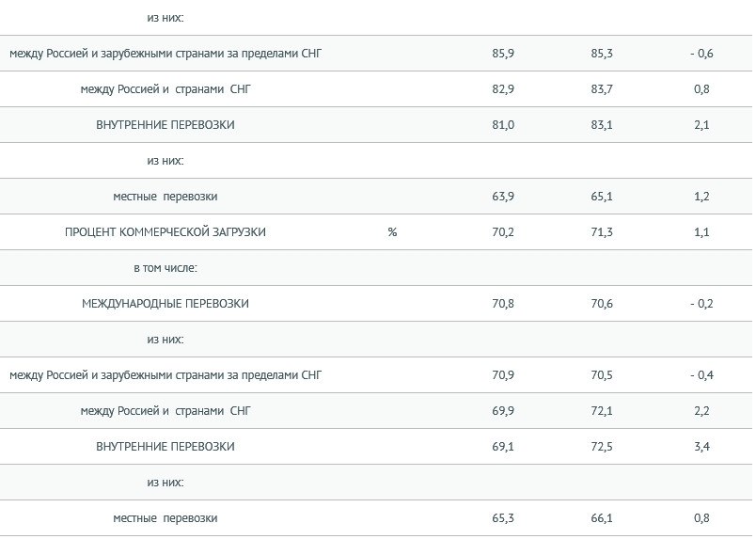756x539 pixels.
Task: Click the в том числе: label
Action: point(165,268)
